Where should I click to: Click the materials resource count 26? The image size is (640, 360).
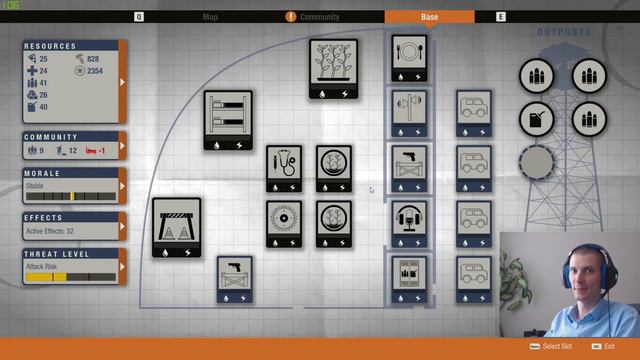pyautogui.click(x=43, y=95)
